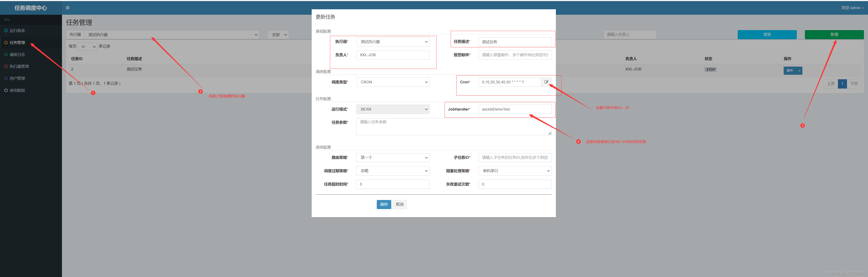Click the 执行器管理 sidebar circle icon
Screen dimensions: 868x277
(6, 66)
